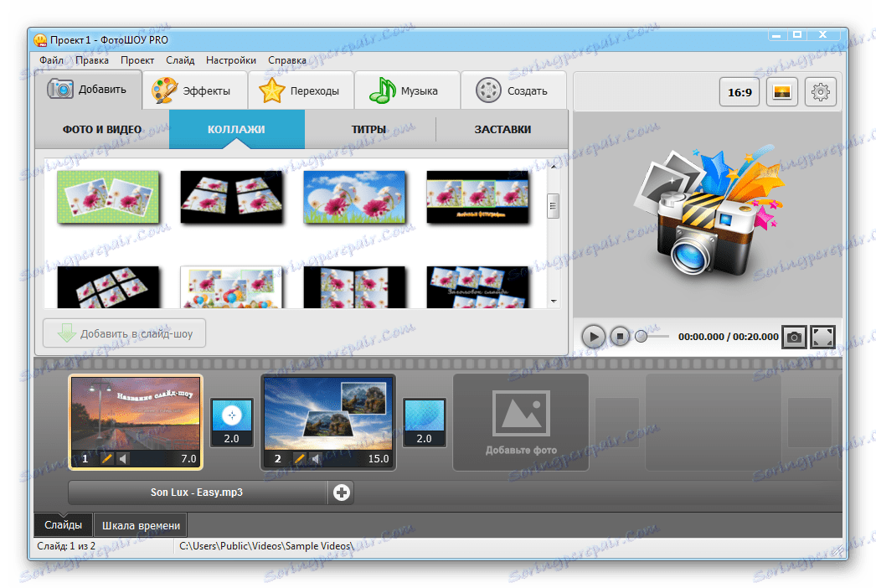Viewport: 876px width, 588px height.
Task: Open the Настройки menu
Action: (231, 59)
